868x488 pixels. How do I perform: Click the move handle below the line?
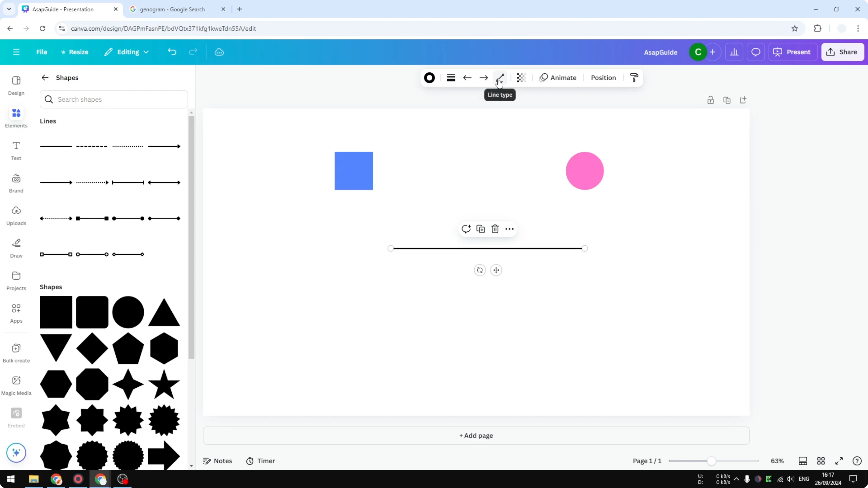(x=496, y=270)
